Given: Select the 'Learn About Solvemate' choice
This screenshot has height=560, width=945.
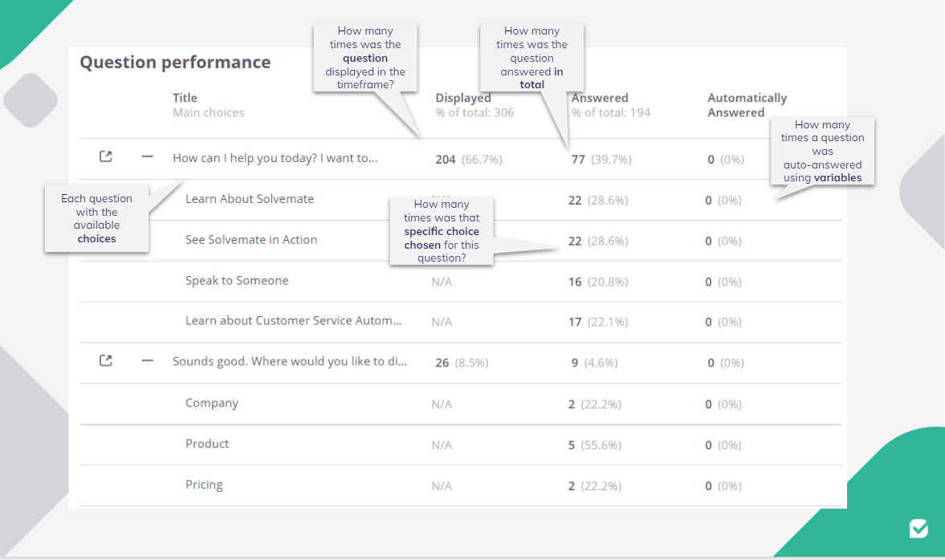Looking at the screenshot, I should [250, 199].
